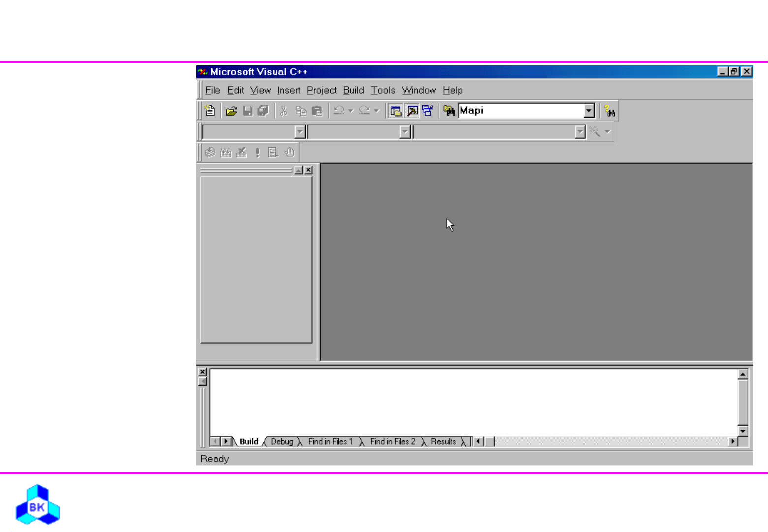The width and height of the screenshot is (768, 532).
Task: Click the New Text File toolbar icon
Action: 210,111
